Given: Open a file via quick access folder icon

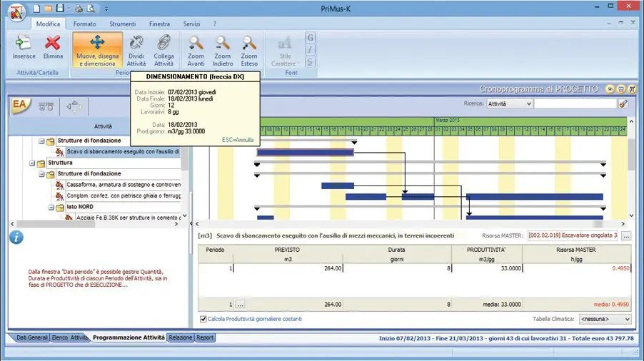Looking at the screenshot, I should tap(48, 9).
